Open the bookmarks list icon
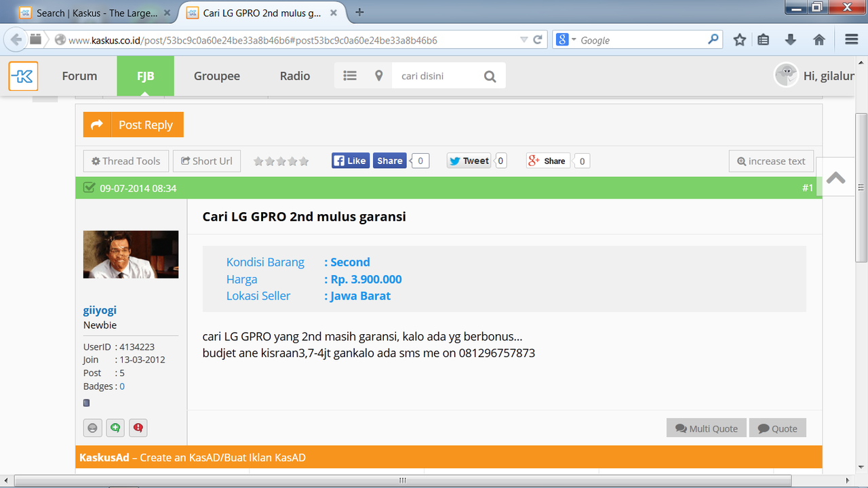This screenshot has height=488, width=868. coord(764,40)
